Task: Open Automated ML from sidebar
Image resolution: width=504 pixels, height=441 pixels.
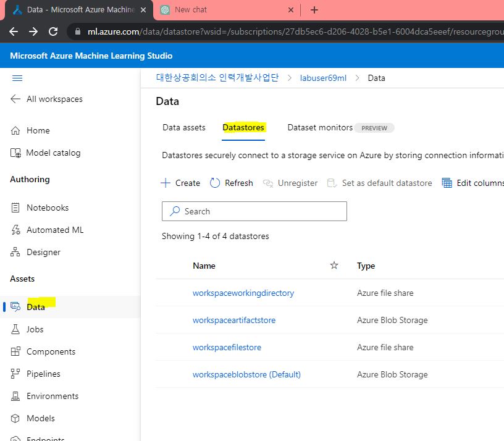Action: [x=55, y=230]
